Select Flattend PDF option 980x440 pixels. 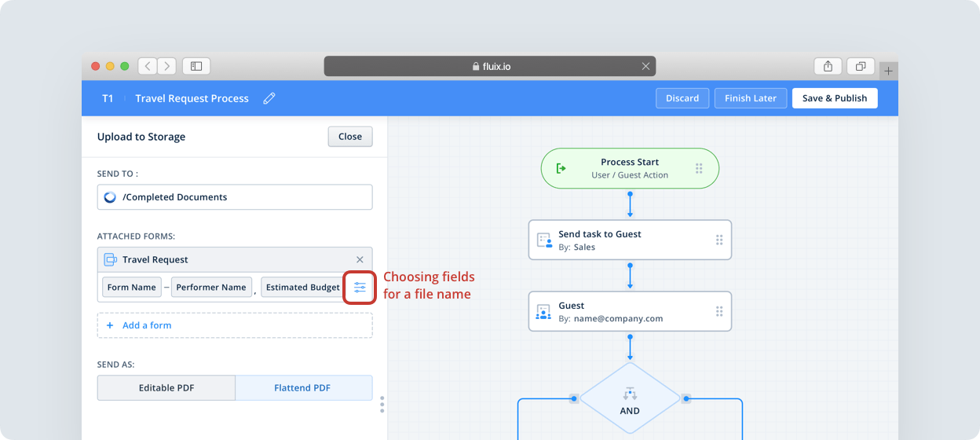tap(303, 388)
